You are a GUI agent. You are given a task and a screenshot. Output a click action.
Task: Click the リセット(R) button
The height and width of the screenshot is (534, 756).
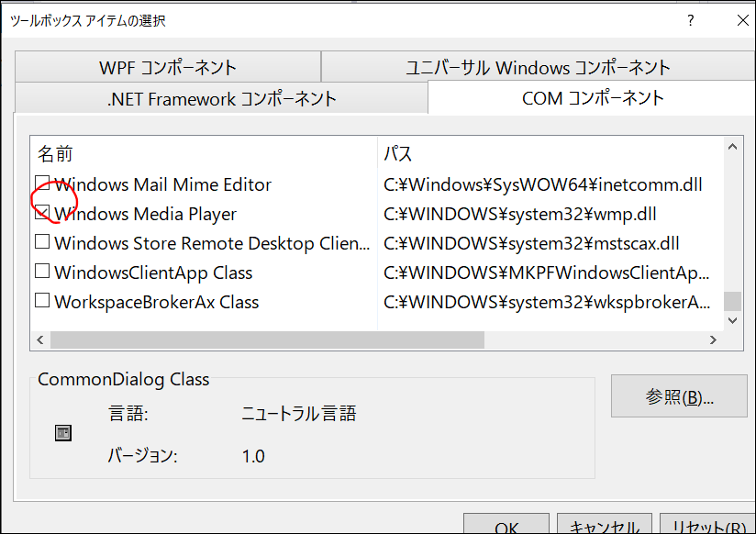point(707,524)
